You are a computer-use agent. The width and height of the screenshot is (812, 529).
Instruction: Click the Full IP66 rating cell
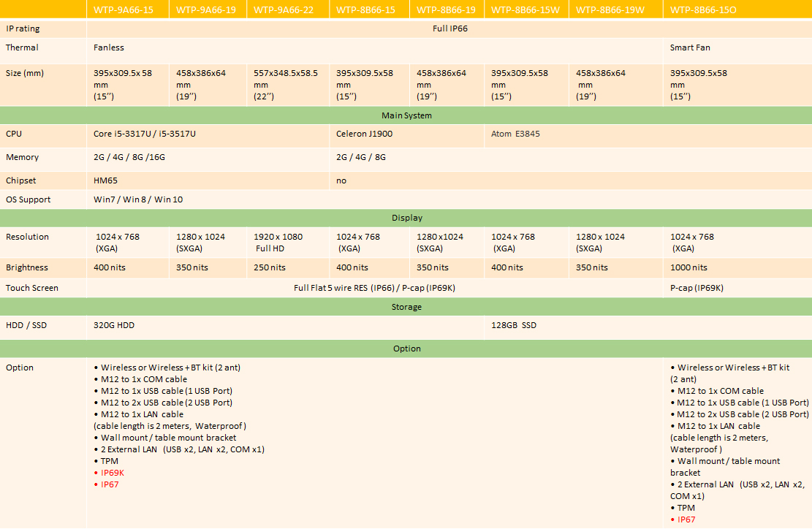(449, 28)
